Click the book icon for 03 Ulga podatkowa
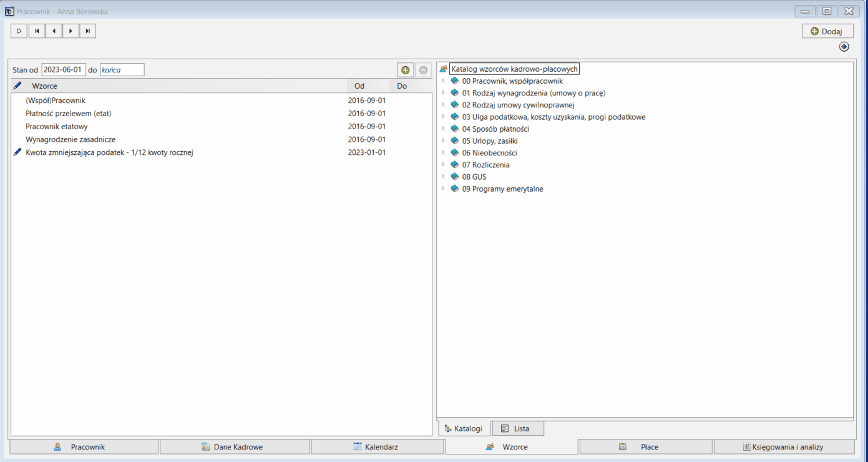Screen dimensions: 868x462 click(454, 117)
